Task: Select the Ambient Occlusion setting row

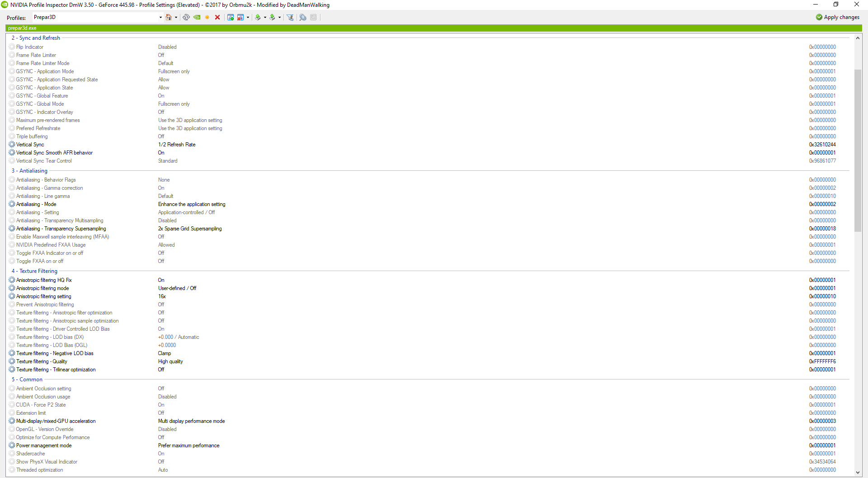Action: coord(429,389)
